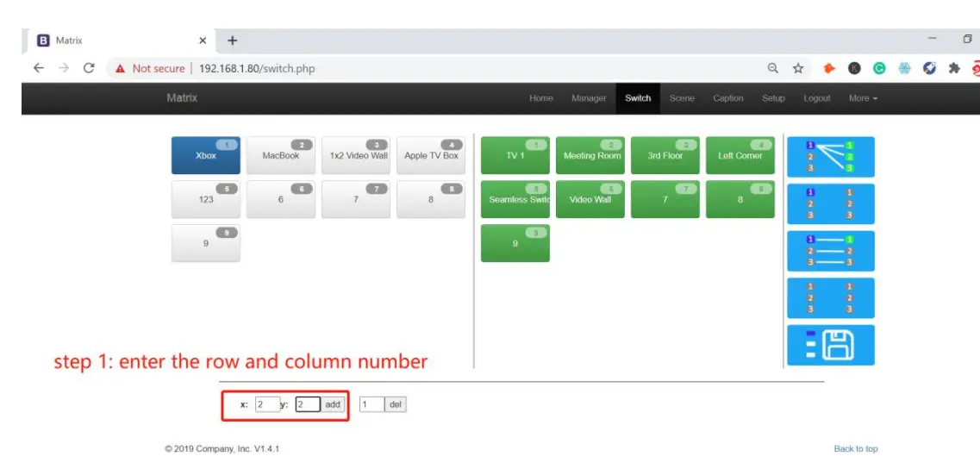
Task: Click the Matrix brand link in navbar
Action: coord(182,97)
